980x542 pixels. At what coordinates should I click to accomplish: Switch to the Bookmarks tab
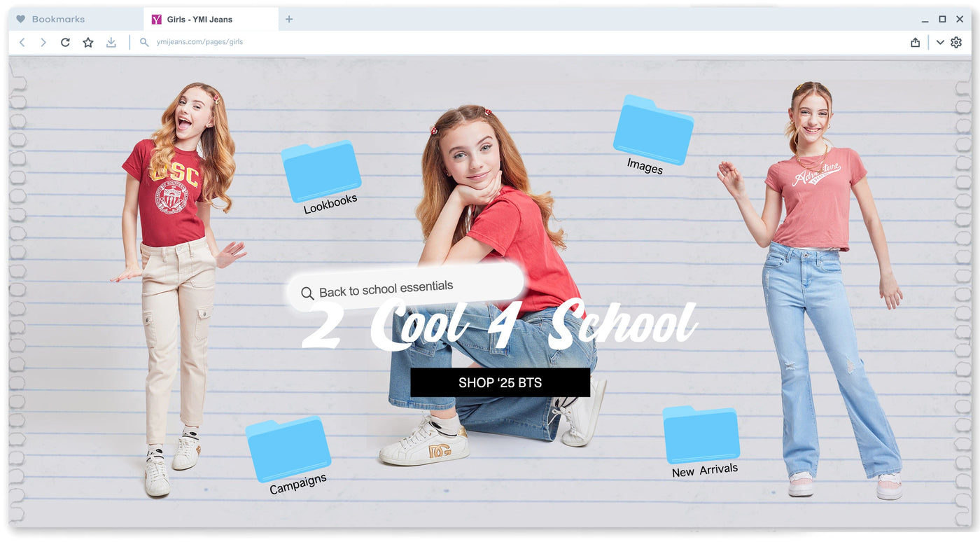[x=58, y=20]
